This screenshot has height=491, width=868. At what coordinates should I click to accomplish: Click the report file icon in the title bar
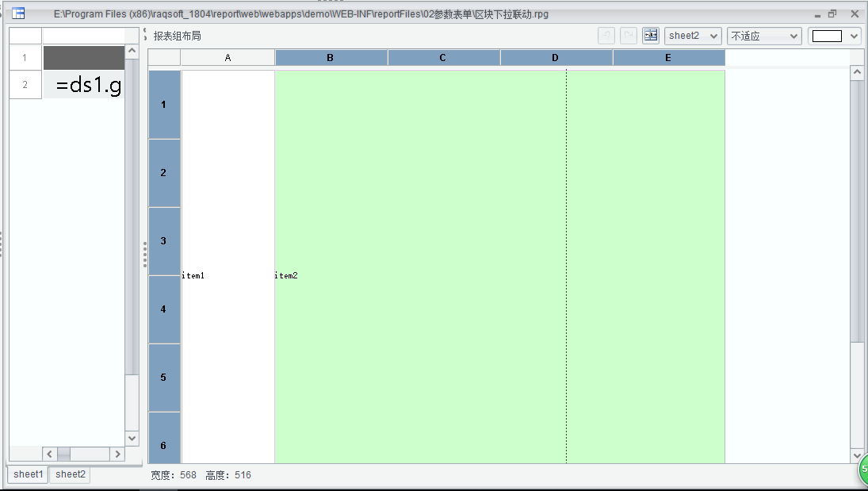[18, 13]
